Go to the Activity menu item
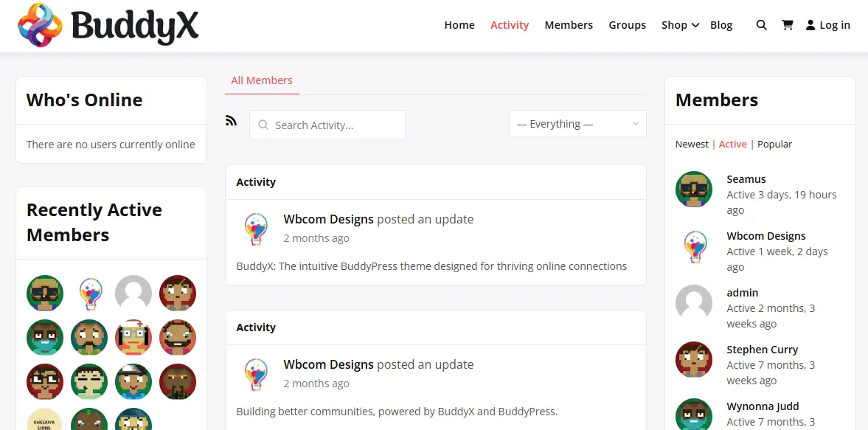This screenshot has height=430, width=868. [510, 25]
